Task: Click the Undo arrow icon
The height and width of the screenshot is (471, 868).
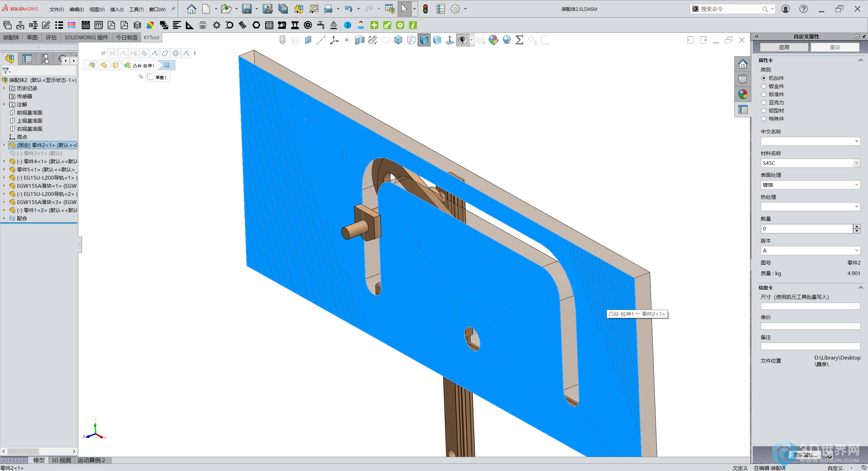Action: point(349,9)
